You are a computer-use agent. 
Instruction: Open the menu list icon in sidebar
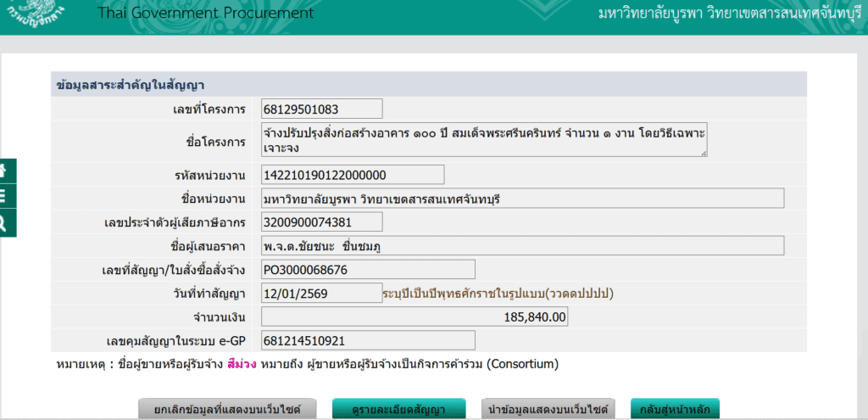click(3, 196)
